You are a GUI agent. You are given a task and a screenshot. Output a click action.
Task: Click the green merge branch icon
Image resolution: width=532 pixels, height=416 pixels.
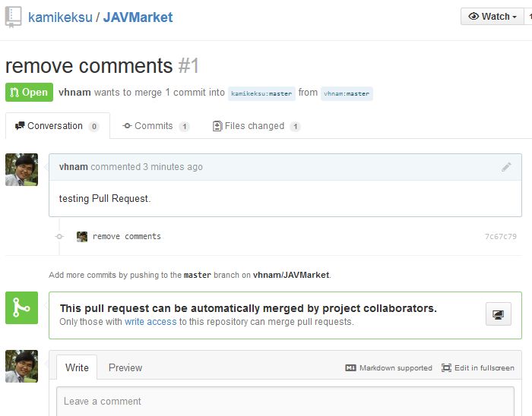(x=22, y=307)
